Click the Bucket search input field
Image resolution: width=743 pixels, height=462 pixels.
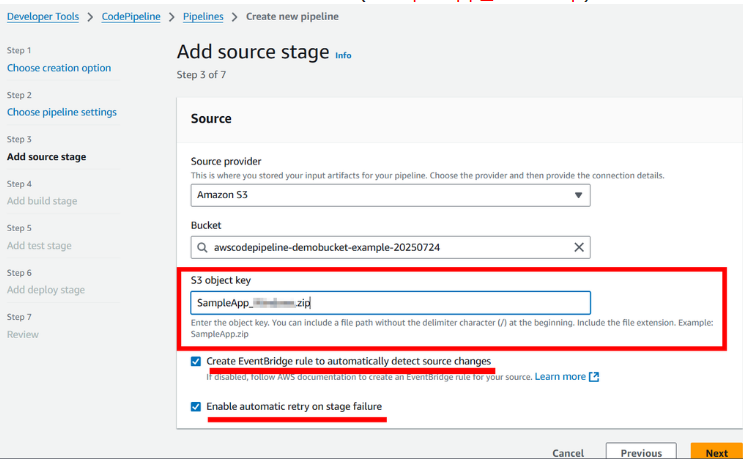[390, 247]
